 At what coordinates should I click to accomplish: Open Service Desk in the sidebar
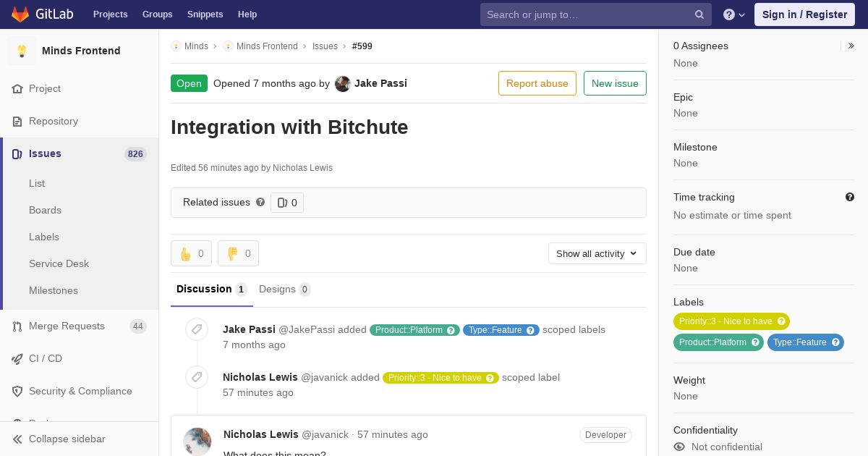59,263
